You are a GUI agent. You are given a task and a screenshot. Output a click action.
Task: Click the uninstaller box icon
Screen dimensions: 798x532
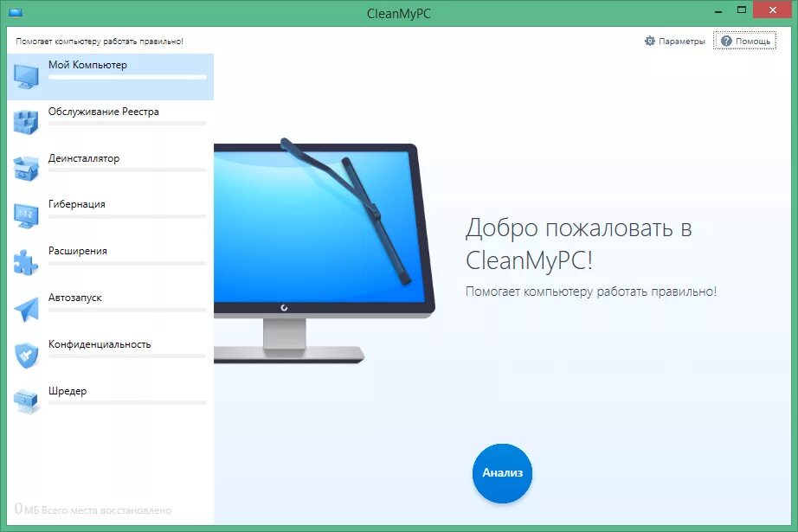(26, 170)
